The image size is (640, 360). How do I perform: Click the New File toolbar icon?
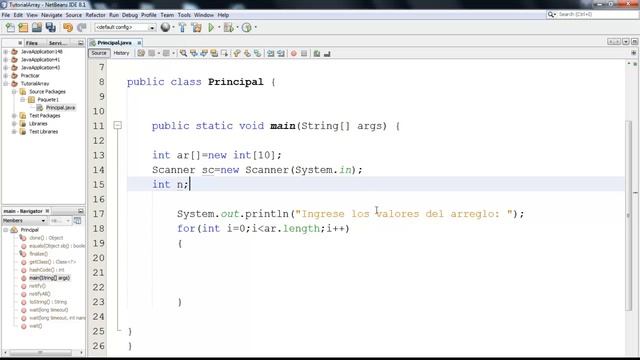[x=10, y=27]
